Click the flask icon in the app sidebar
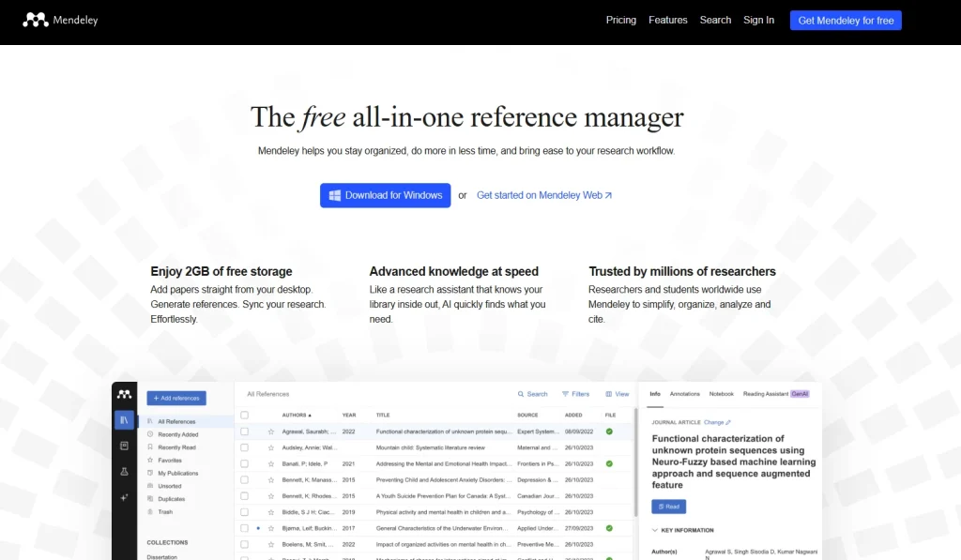The height and width of the screenshot is (560, 961). point(125,472)
